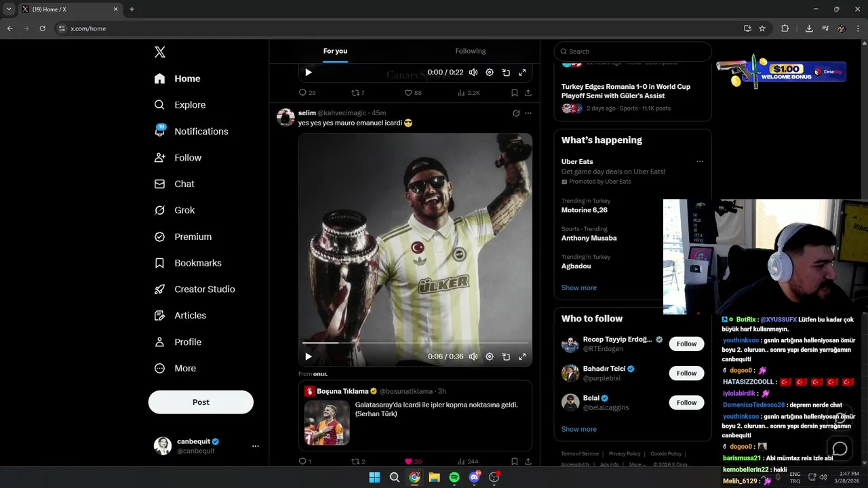Play the top video at 0:00 / 0:22

309,73
